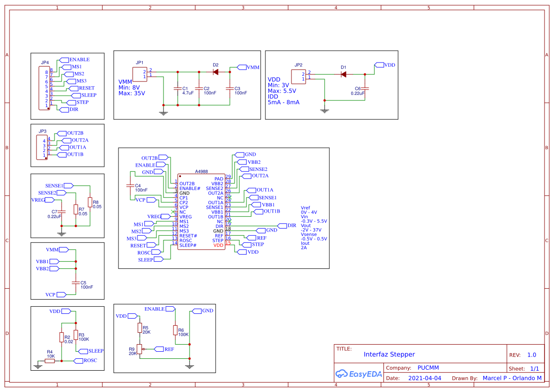Image resolution: width=554 pixels, height=392 pixels.
Task: Click the ENABLE net flag above R6
Action: (x=160, y=309)
